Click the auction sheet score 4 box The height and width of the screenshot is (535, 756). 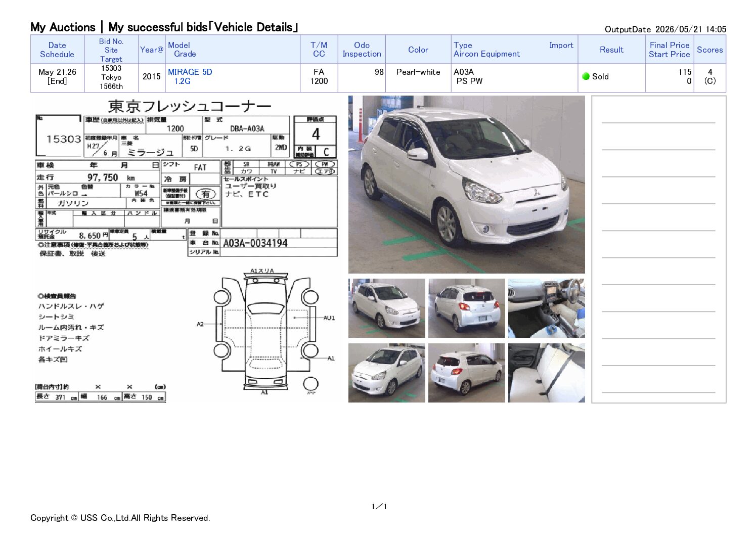(316, 134)
